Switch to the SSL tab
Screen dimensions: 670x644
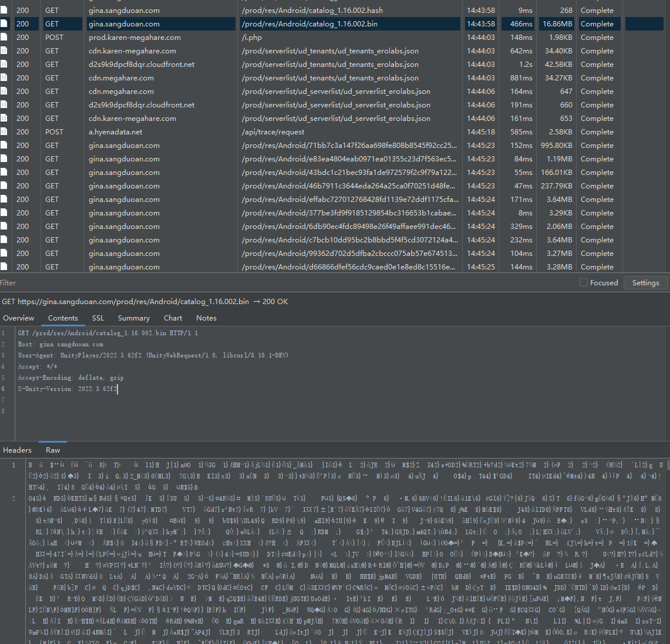click(x=98, y=318)
